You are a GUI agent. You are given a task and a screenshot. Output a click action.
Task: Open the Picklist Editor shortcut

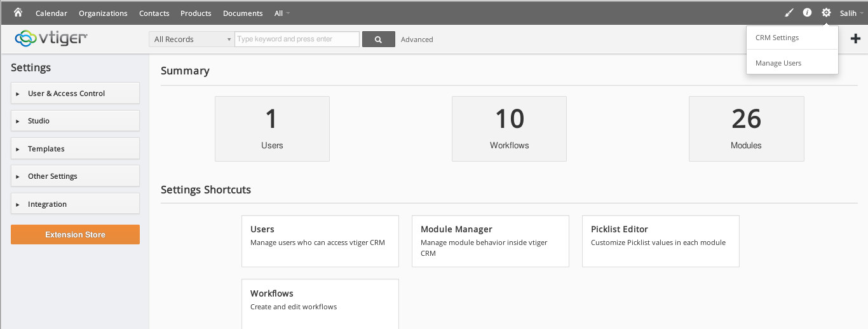click(x=661, y=241)
